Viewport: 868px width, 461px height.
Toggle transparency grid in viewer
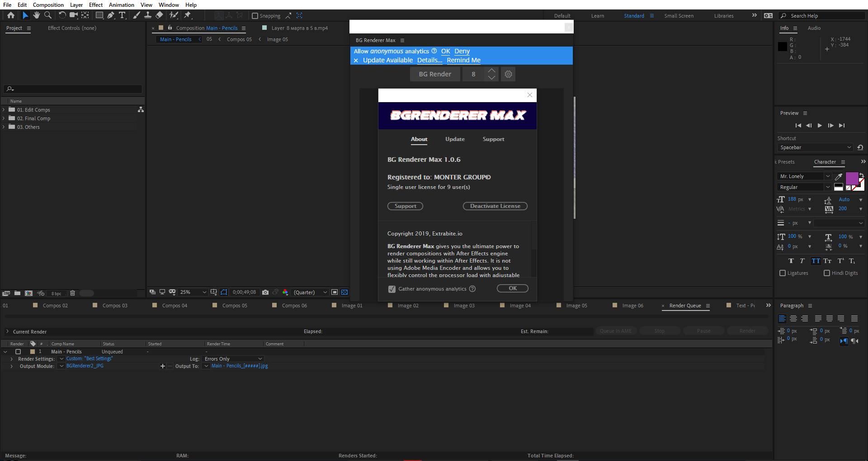(x=344, y=292)
